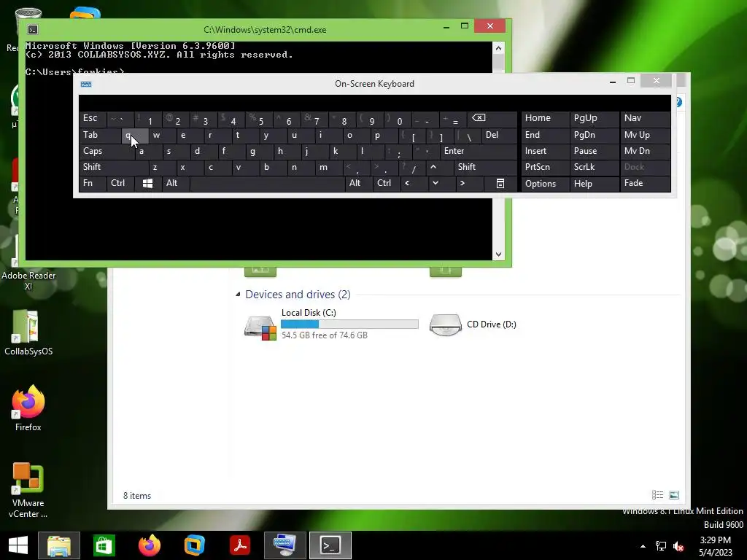Click the Fade key on keyboard
This screenshot has height=560, width=747.
[x=645, y=183]
